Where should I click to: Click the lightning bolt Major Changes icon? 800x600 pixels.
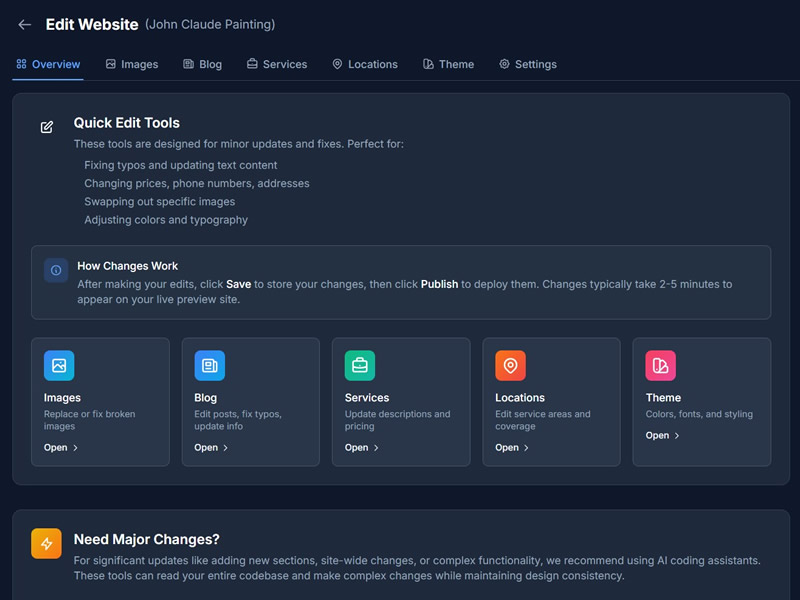point(46,543)
